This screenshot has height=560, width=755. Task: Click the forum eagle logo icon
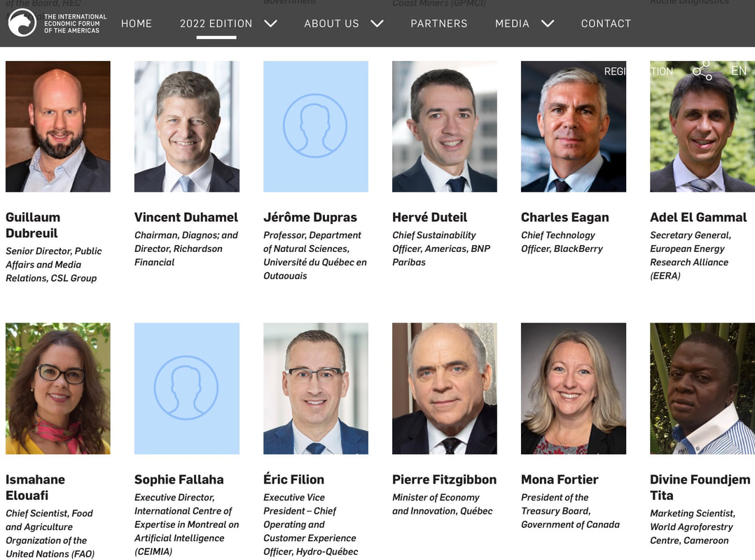pyautogui.click(x=22, y=23)
